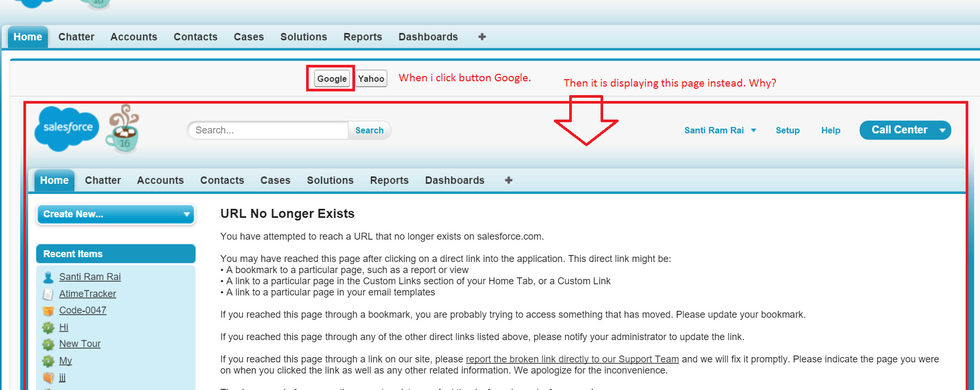Viewport: 980px width, 390px height.
Task: Go to the inner Accounts tab
Action: tap(160, 180)
